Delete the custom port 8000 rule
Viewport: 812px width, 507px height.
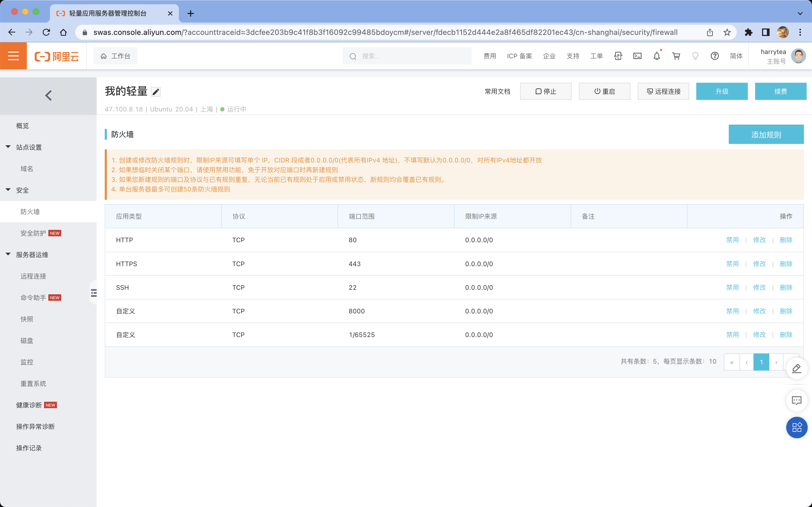pos(786,311)
